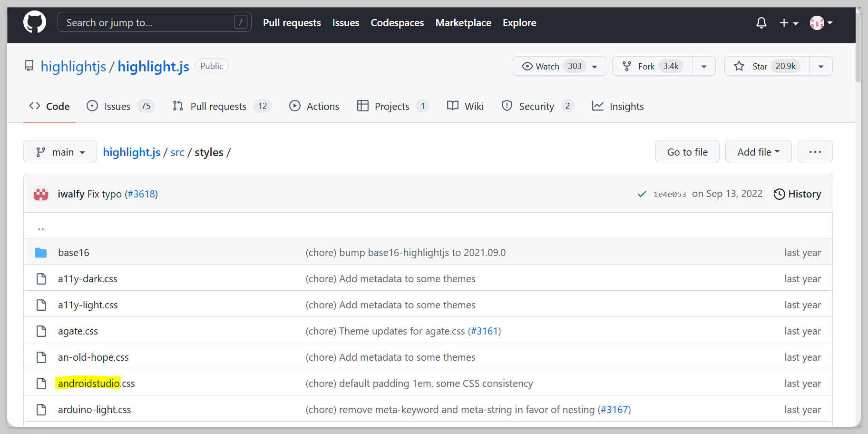
Task: Navigate to highlight.js root in breadcrumb
Action: (132, 152)
